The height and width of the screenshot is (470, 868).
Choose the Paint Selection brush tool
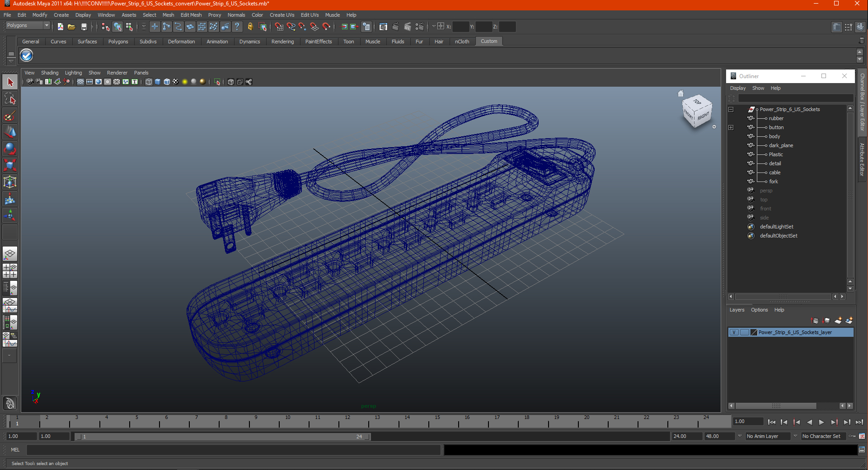10,116
